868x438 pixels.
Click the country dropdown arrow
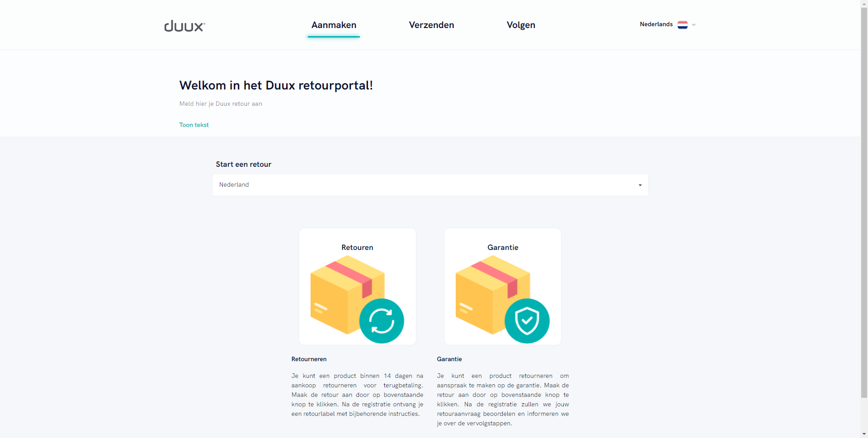pos(640,185)
